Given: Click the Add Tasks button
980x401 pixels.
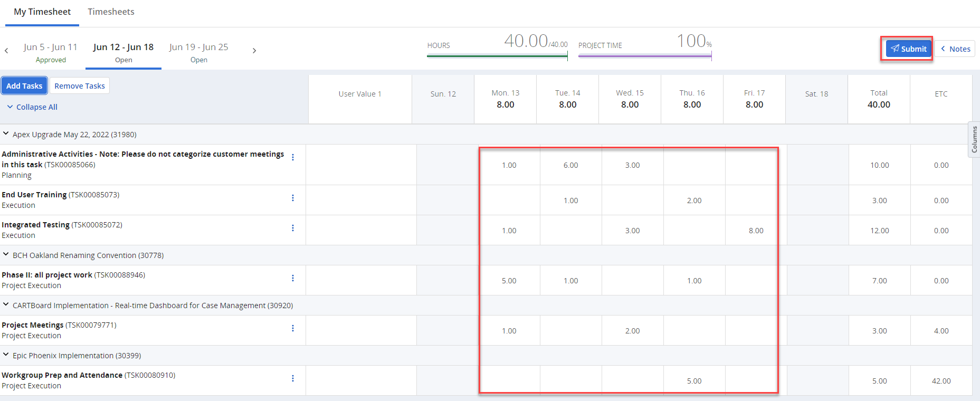Looking at the screenshot, I should click(24, 85).
